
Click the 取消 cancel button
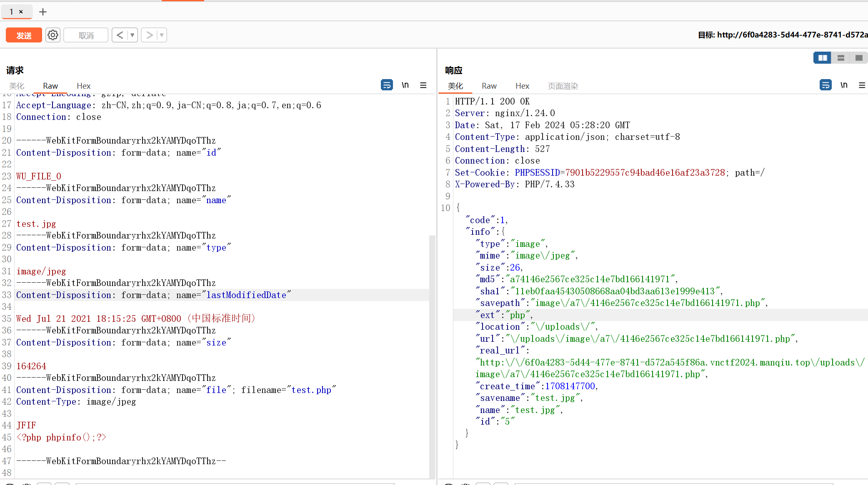[86, 35]
